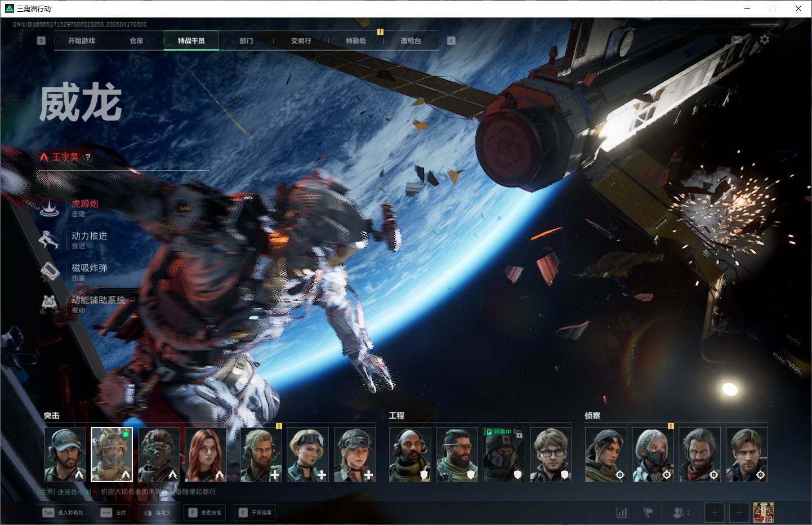This screenshot has width=812, height=525.
Task: Click the 突击 category heading
Action: pyautogui.click(x=52, y=416)
